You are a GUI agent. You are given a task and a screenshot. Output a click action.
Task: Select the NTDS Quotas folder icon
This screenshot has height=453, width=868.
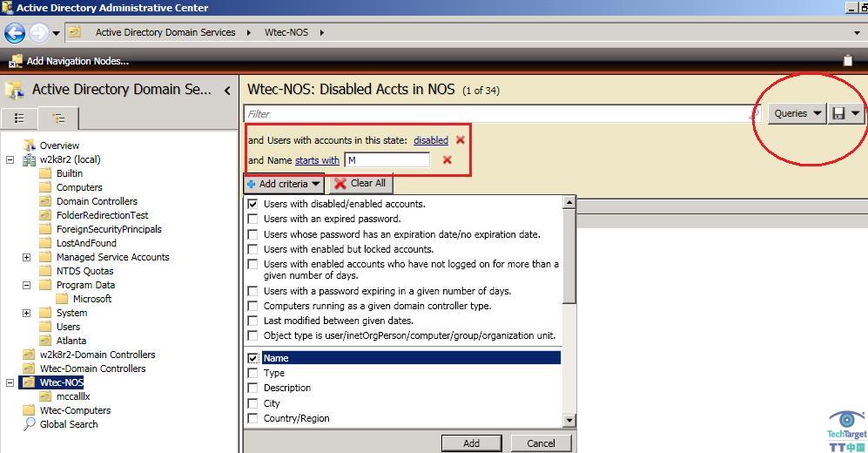pos(45,271)
